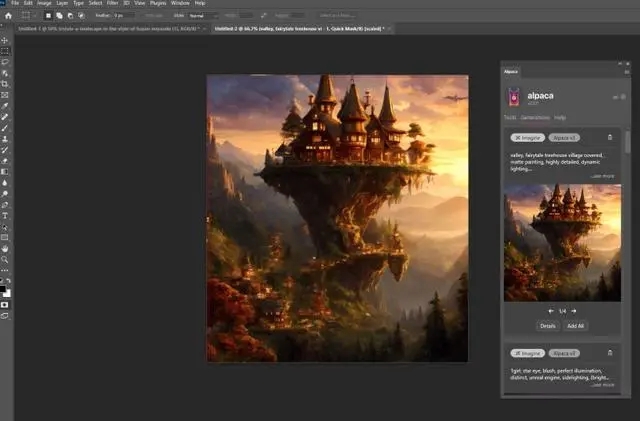This screenshot has height=421, width=640.
Task: Click the Feather value field
Action: [x=124, y=16]
